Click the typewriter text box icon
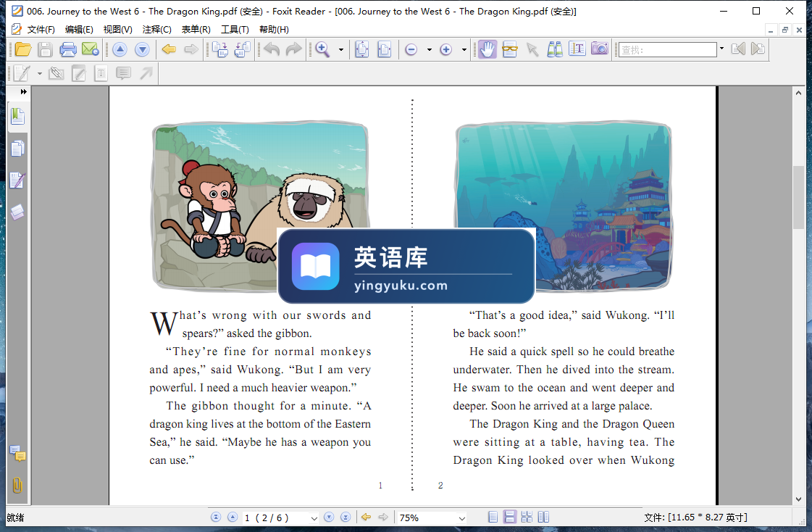Viewport: 812px width, 532px height. pyautogui.click(x=101, y=73)
